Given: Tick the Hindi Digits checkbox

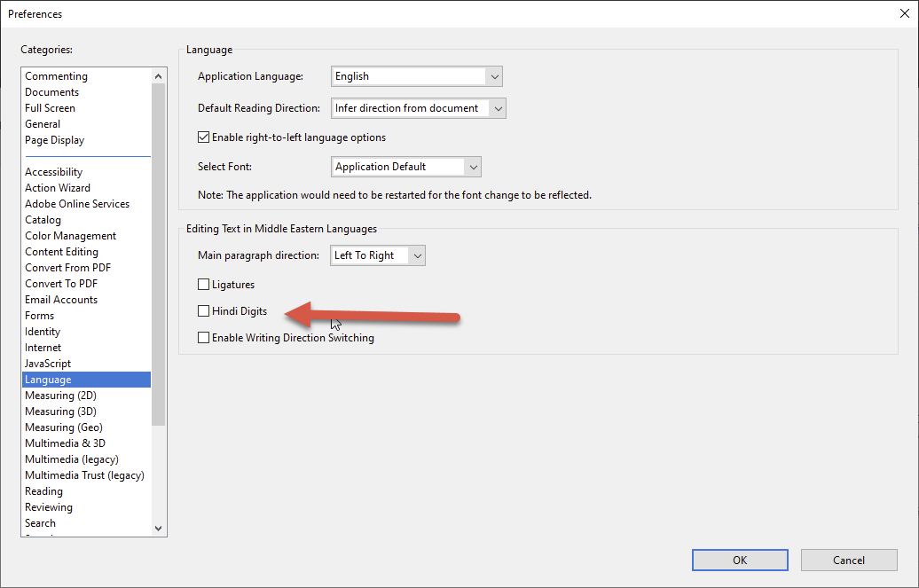Looking at the screenshot, I should 204,311.
